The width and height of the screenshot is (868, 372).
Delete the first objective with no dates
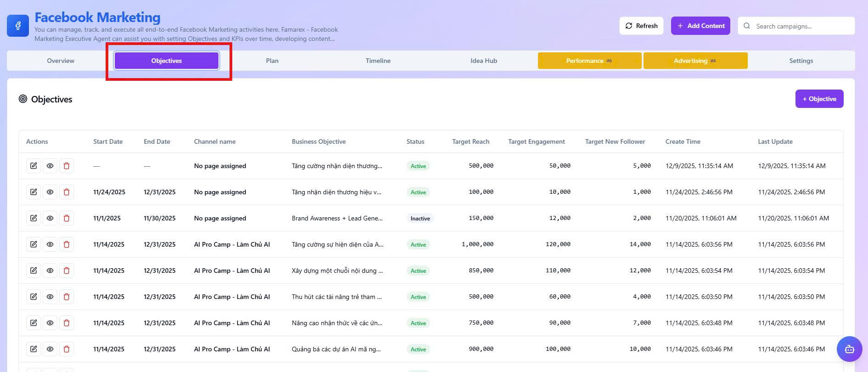tap(67, 166)
